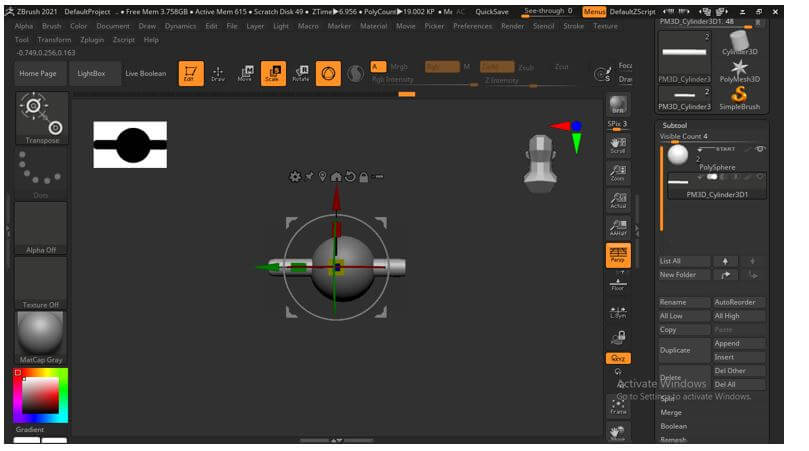
Task: Adjust the SPix 3 slider
Action: [x=618, y=125]
